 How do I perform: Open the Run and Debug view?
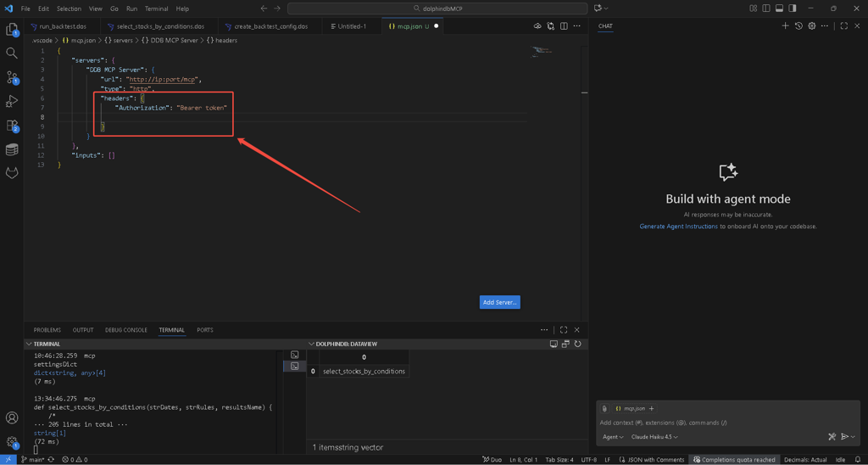click(12, 101)
